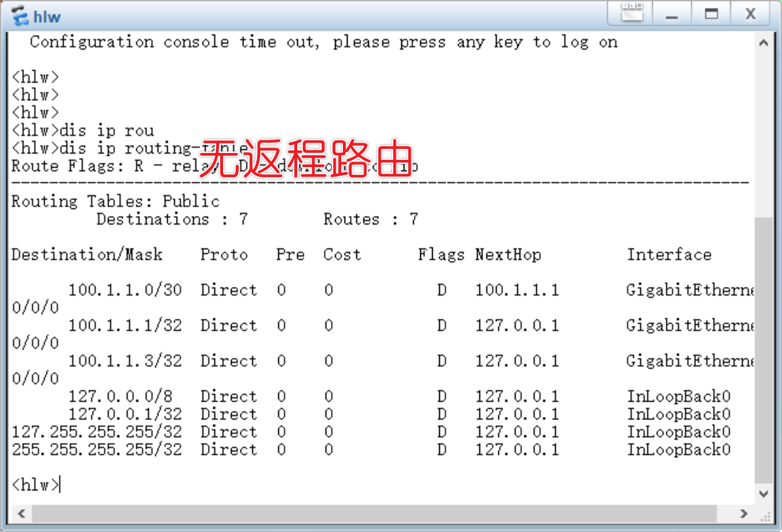Click the hlw title text in title bar

click(47, 17)
